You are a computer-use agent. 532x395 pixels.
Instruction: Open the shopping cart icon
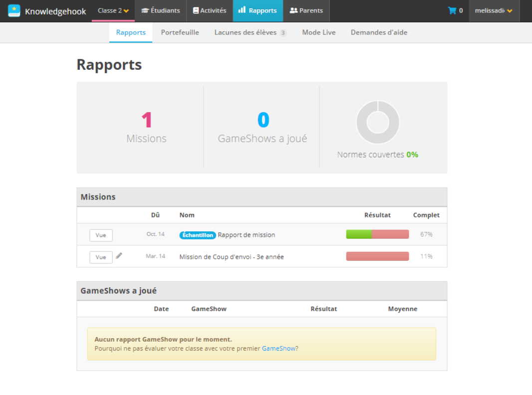point(452,10)
